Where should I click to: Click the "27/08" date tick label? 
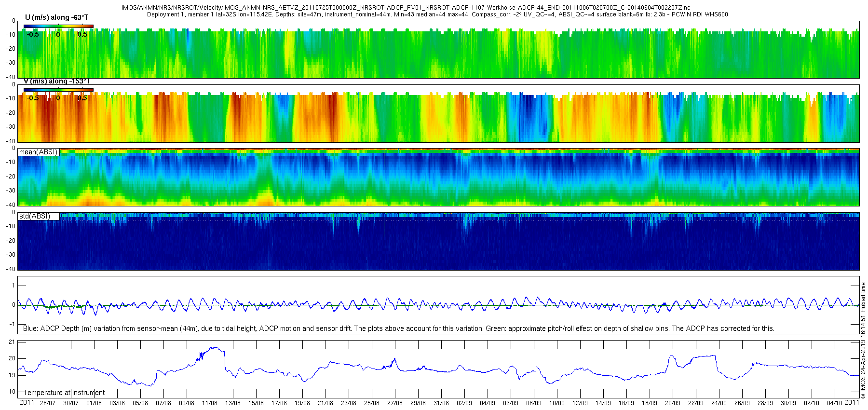(x=394, y=403)
